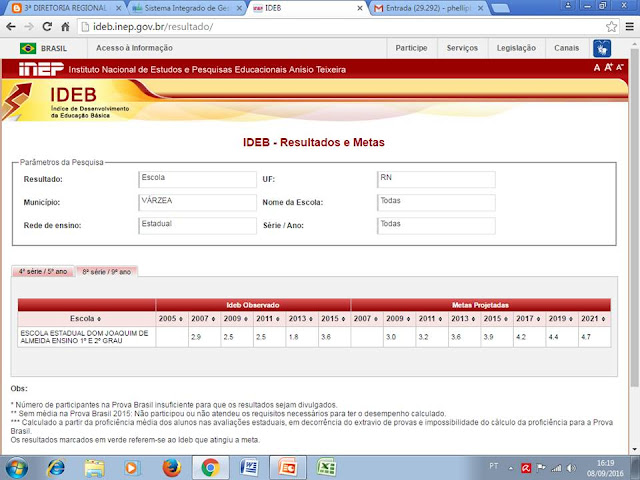Viewport: 640px width, 480px height.
Task: Go back with browser back arrow
Action: (x=11, y=27)
